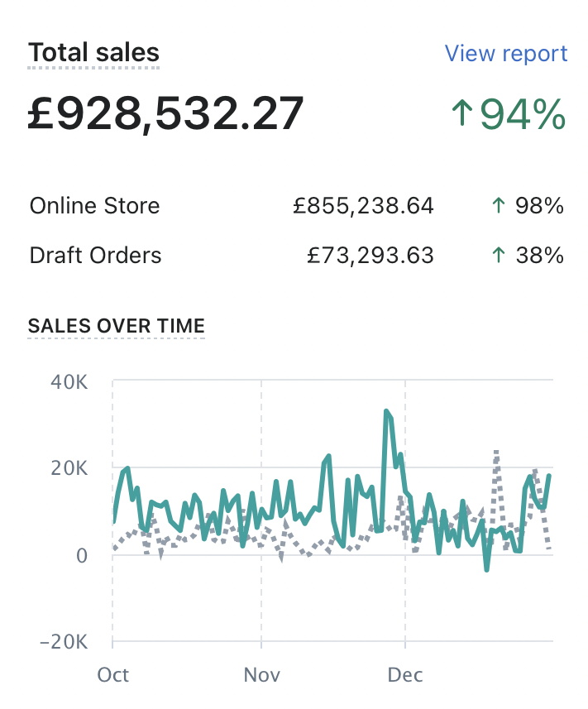Screen dimensions: 588x709
Task: Click the 94% growth percentage
Action: (x=523, y=113)
